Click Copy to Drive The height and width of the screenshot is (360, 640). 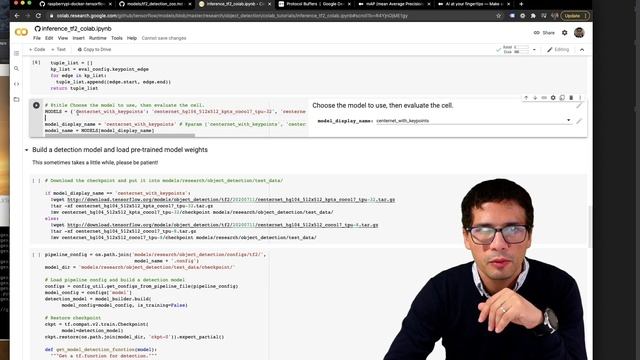tap(94, 49)
